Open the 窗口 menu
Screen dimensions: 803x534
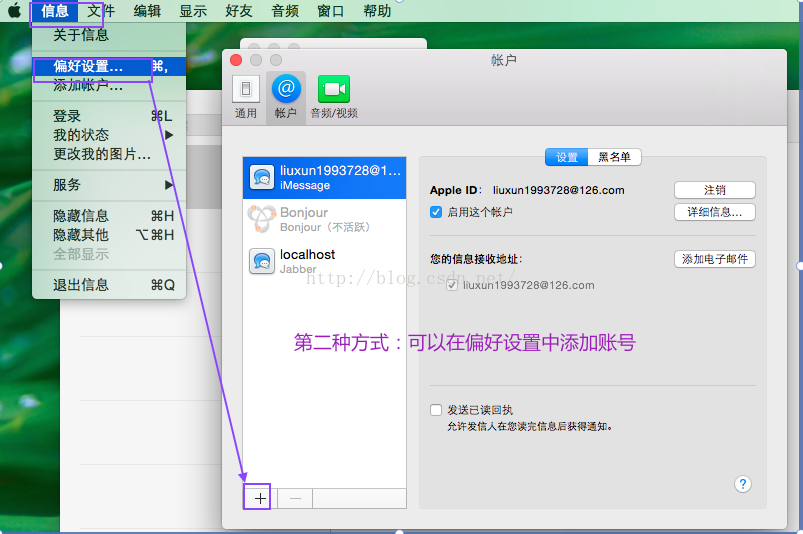(x=331, y=11)
